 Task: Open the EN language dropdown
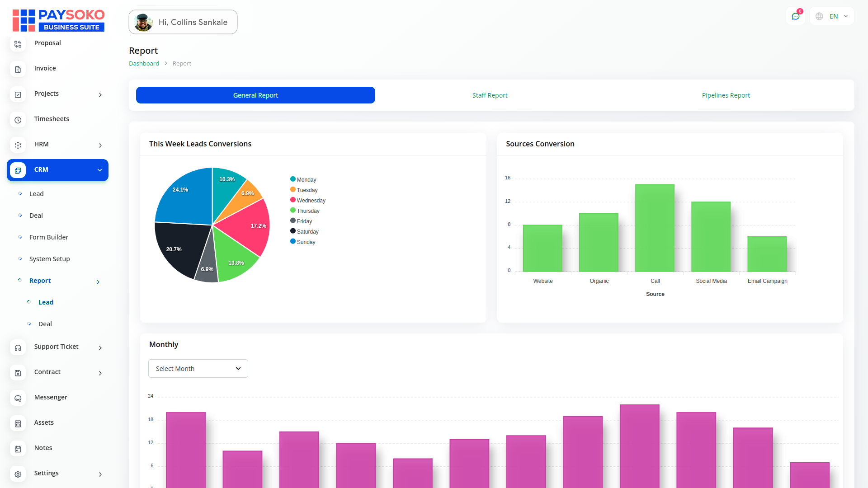point(833,16)
